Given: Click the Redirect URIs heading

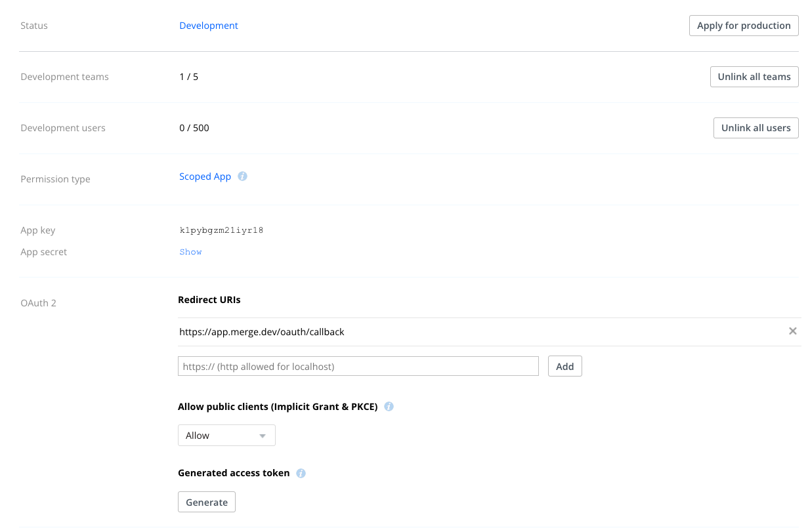Looking at the screenshot, I should pyautogui.click(x=209, y=300).
